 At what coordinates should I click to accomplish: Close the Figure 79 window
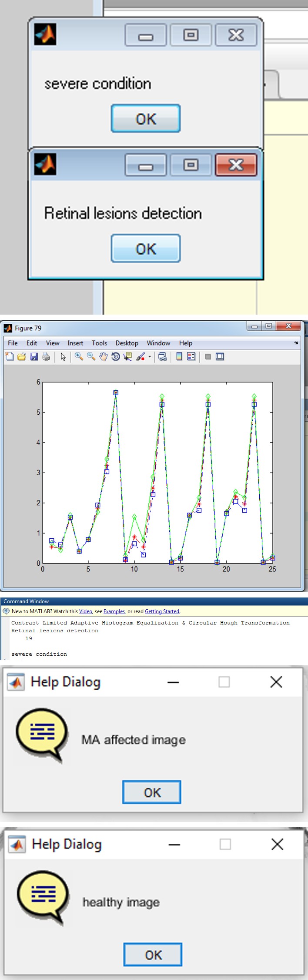click(288, 326)
